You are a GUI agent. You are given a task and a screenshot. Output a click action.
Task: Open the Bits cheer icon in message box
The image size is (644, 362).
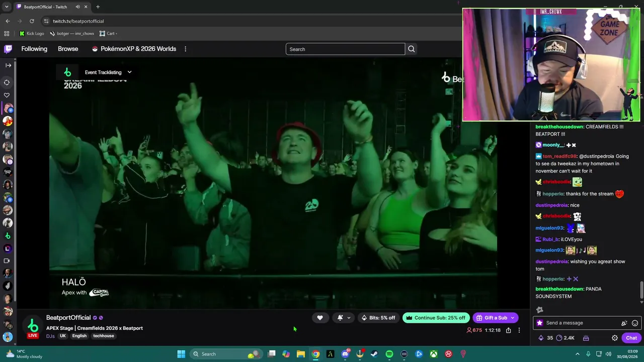point(624,323)
